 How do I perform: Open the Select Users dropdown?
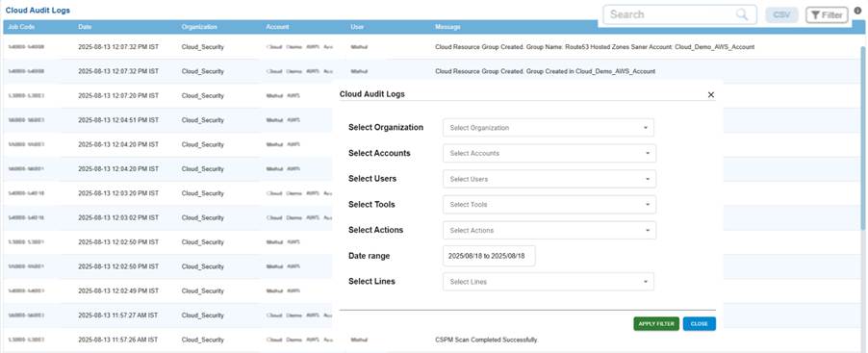tap(549, 179)
